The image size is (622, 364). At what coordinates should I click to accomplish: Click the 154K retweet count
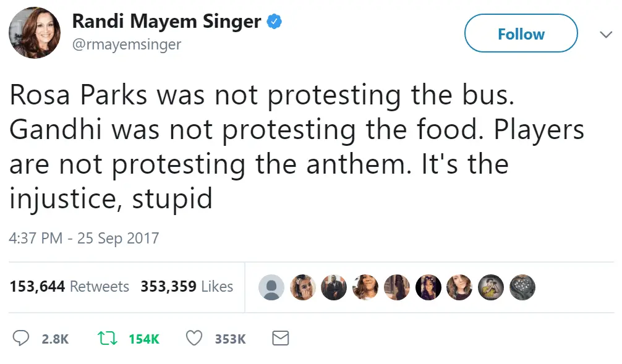(144, 339)
